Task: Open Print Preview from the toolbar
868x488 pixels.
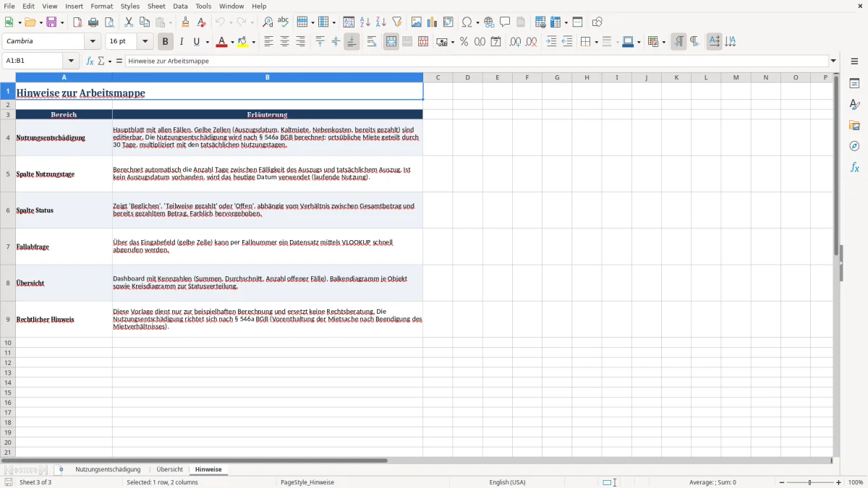Action: (x=108, y=22)
